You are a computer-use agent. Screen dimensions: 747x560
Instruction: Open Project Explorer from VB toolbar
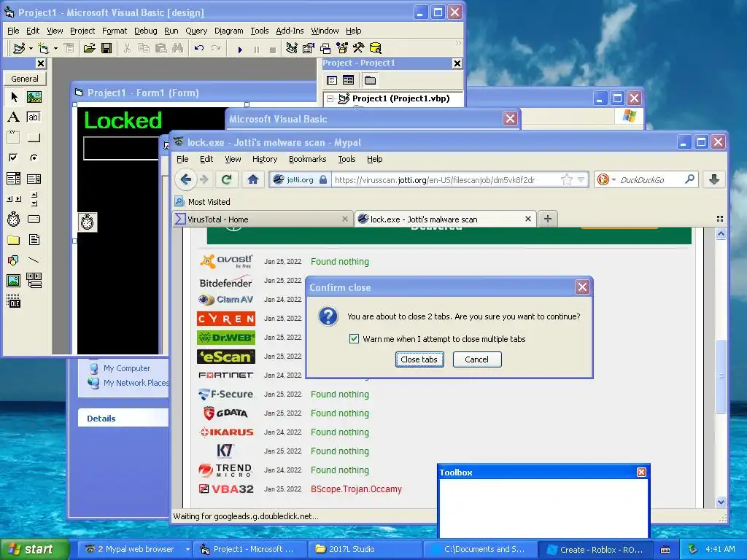[x=292, y=48]
